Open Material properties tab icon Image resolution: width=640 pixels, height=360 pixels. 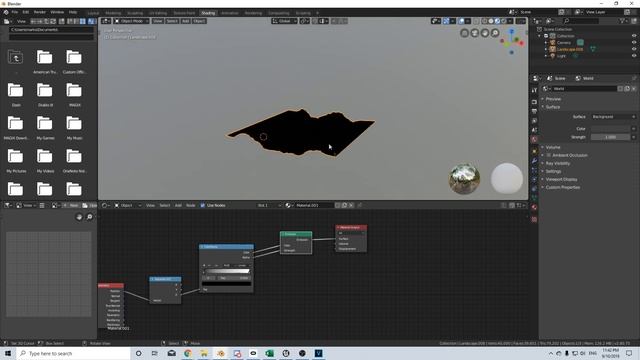click(x=534, y=207)
